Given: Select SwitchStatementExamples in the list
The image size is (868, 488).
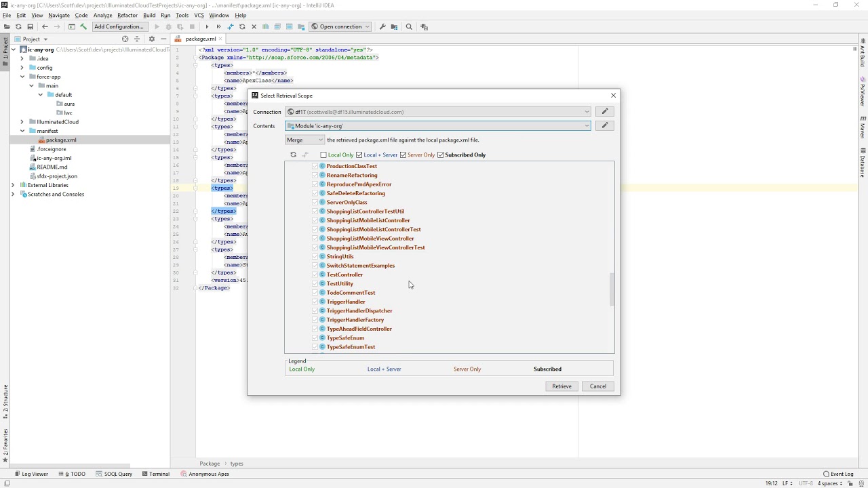Looking at the screenshot, I should (x=360, y=266).
